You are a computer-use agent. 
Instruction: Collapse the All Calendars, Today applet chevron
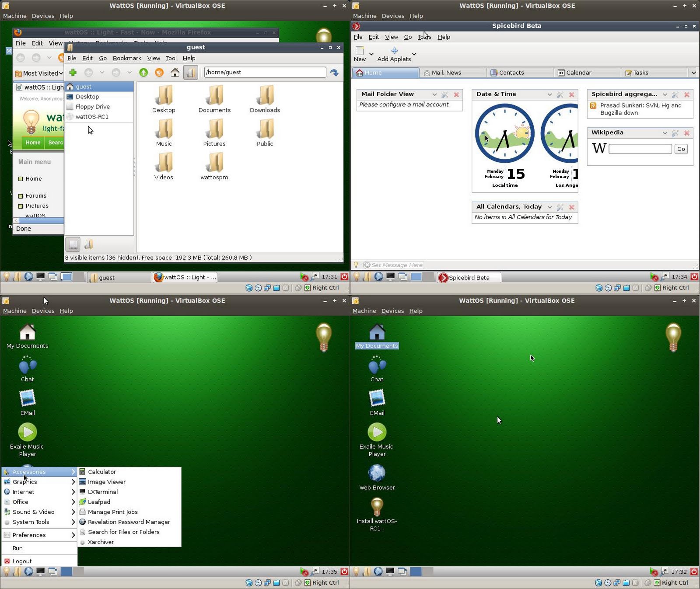550,207
